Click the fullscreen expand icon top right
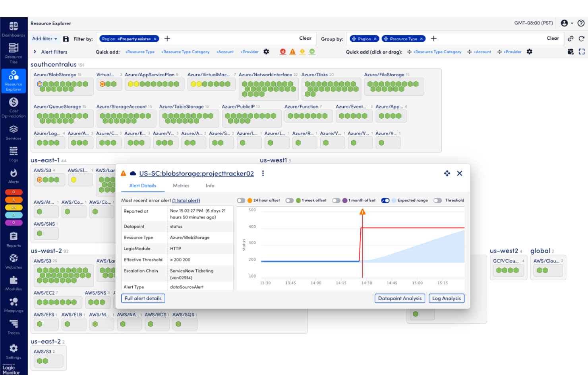588x392 pixels. tap(582, 52)
